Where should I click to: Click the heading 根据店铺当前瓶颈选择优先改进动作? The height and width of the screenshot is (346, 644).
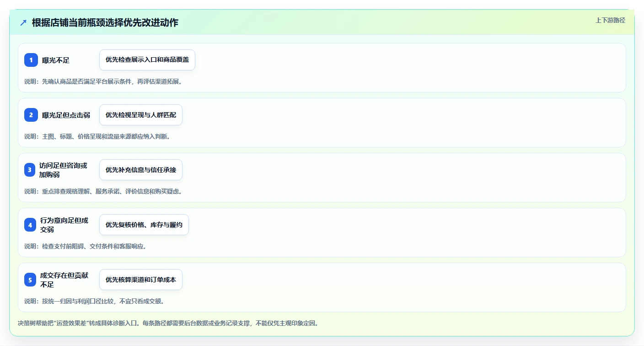coord(105,23)
